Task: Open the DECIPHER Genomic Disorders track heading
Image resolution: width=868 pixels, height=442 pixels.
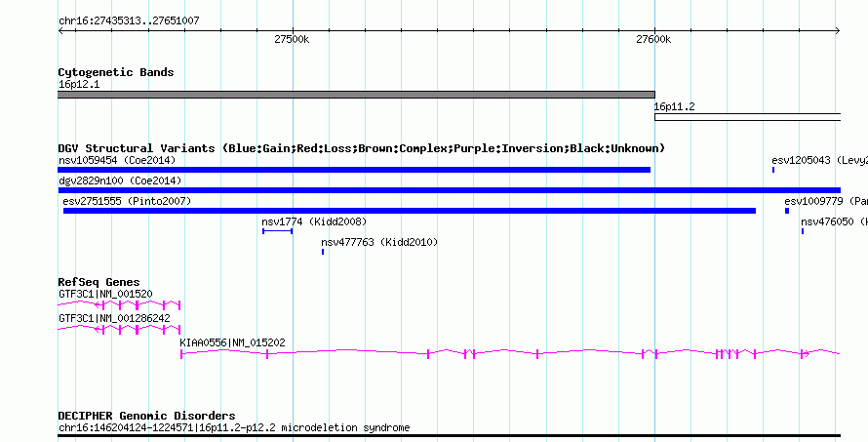Action: pos(146,416)
